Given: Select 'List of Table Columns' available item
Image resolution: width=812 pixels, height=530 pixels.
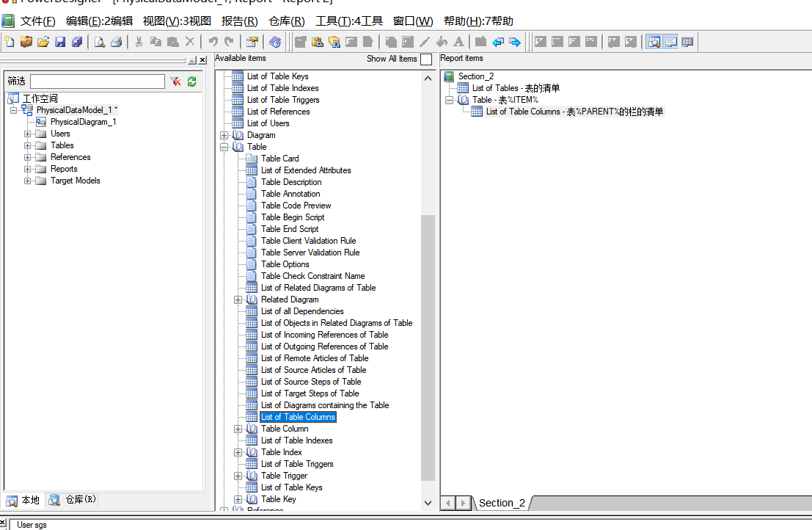Looking at the screenshot, I should pos(299,417).
